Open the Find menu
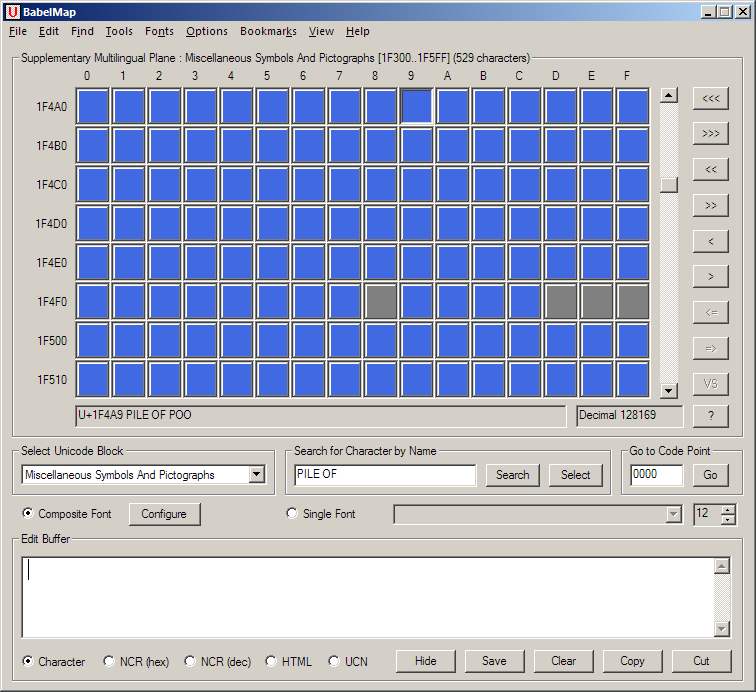 (x=82, y=31)
